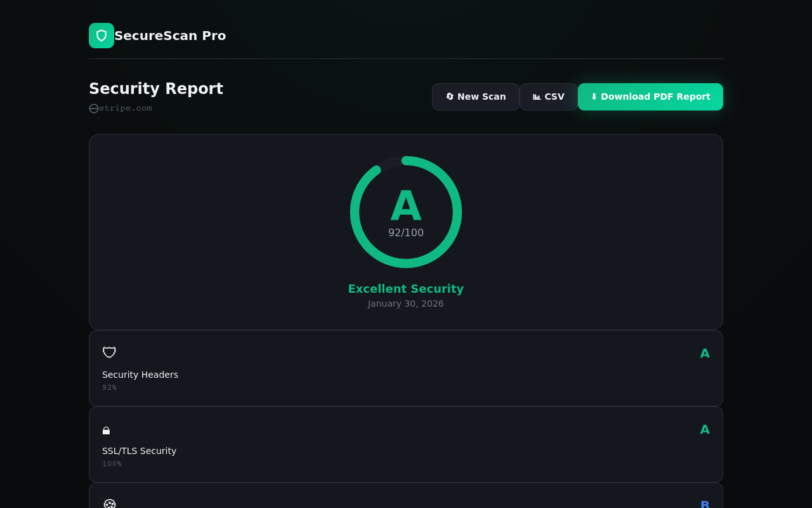
Task: Expand the SSL/TLS Security card details
Action: (x=406, y=444)
